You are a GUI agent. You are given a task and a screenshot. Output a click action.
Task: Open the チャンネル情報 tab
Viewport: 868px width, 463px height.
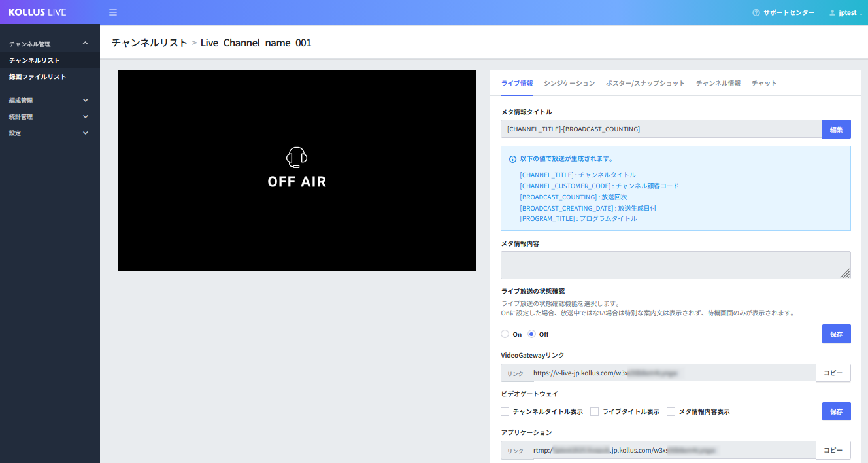click(718, 83)
